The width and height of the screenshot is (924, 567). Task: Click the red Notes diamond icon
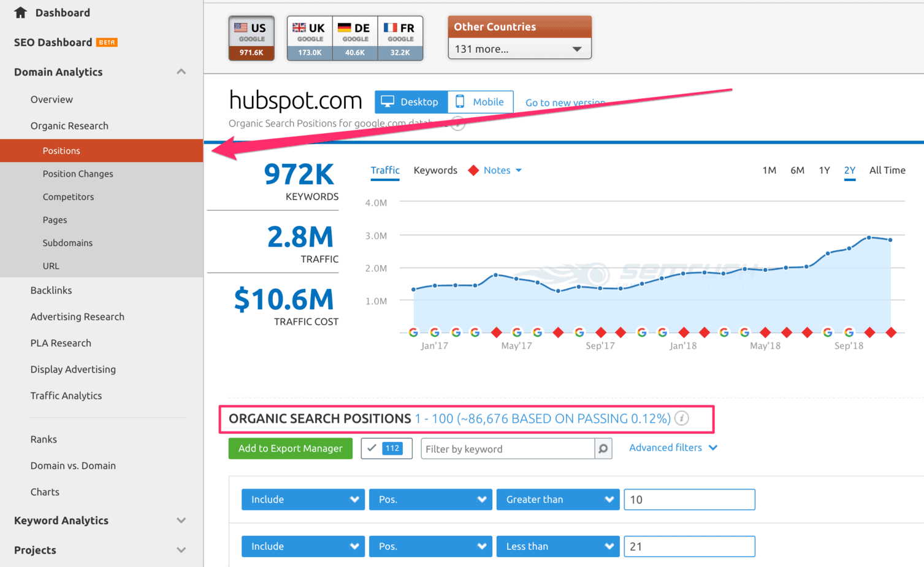click(473, 170)
